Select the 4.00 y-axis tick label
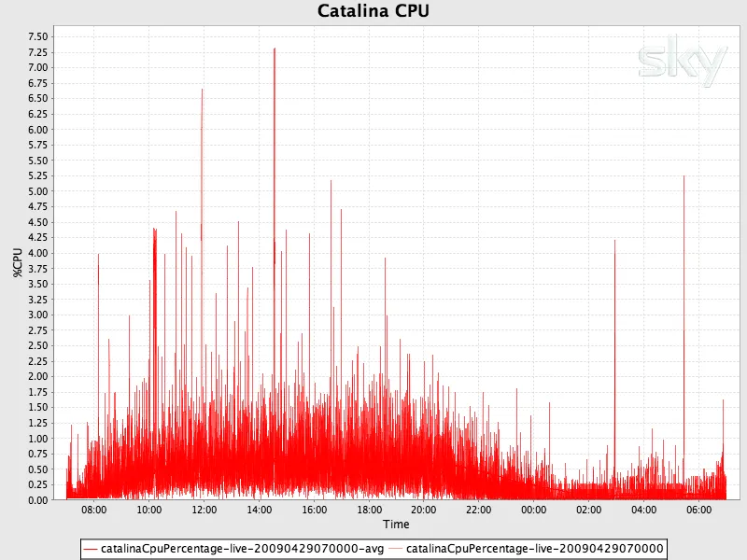The image size is (747, 560). coord(38,253)
